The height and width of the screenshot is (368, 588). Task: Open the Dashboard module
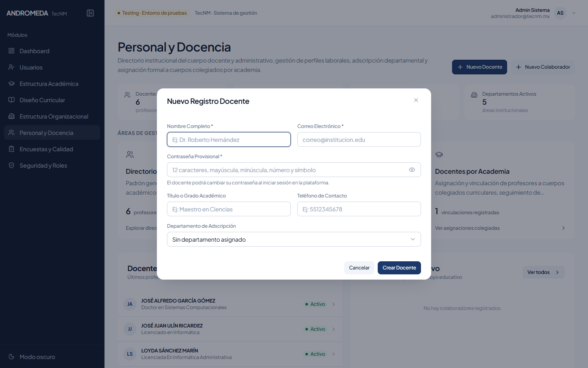52,51
